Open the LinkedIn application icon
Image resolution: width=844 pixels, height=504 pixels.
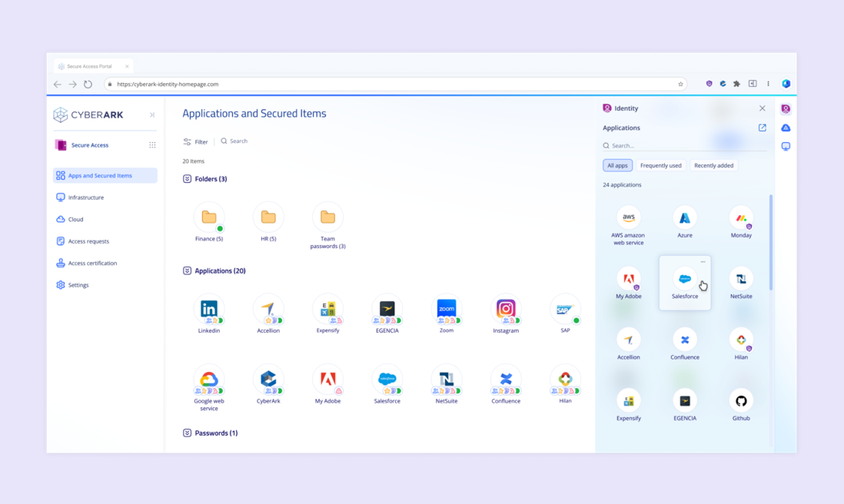click(x=209, y=309)
